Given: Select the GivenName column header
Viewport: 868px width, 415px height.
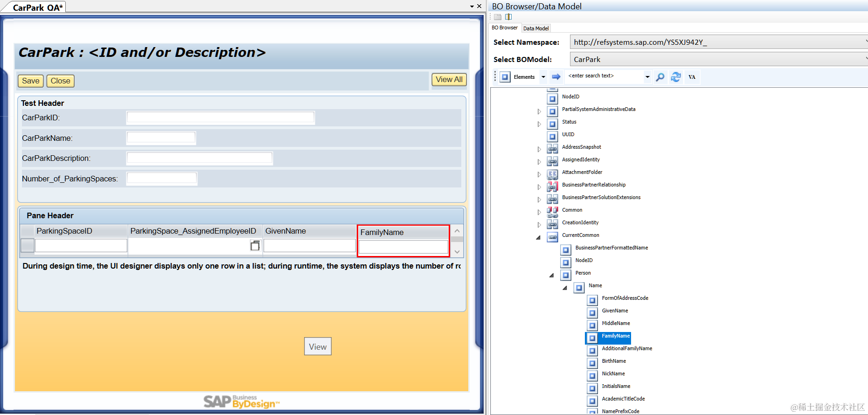Looking at the screenshot, I should click(310, 231).
